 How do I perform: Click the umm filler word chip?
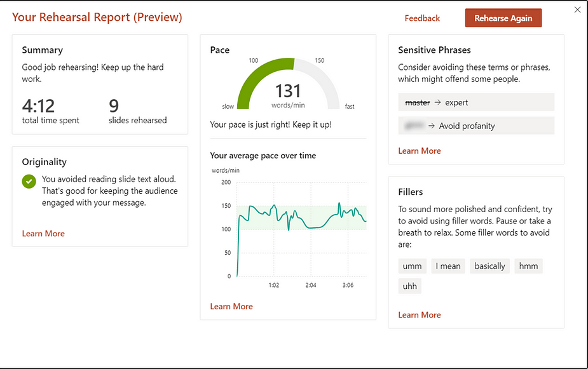pyautogui.click(x=412, y=266)
